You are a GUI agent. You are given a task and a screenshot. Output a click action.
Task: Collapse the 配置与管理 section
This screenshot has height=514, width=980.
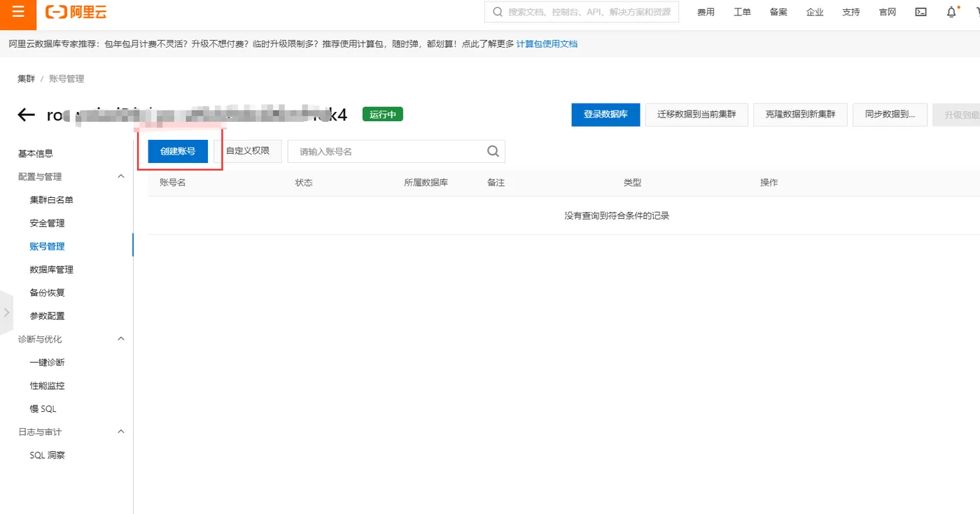click(120, 176)
